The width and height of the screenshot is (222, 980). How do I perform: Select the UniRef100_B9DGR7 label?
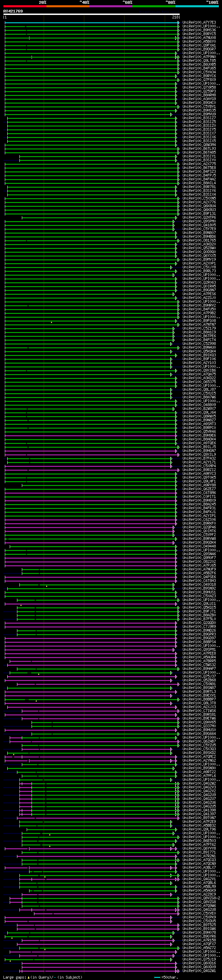click(199, 49)
